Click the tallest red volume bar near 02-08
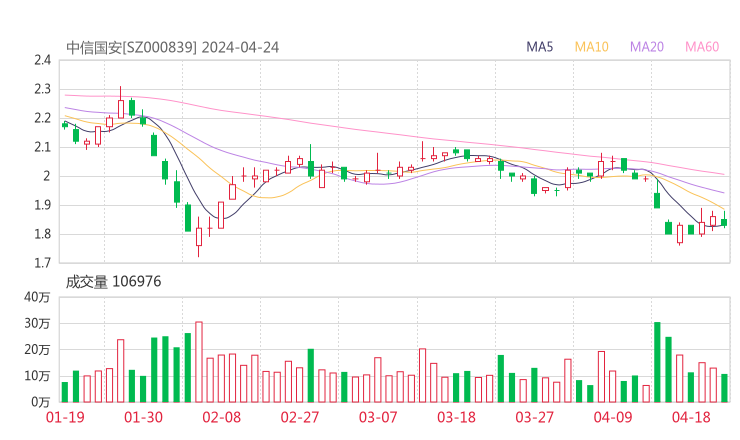Screen dimensions: 740x440 [x=199, y=362]
